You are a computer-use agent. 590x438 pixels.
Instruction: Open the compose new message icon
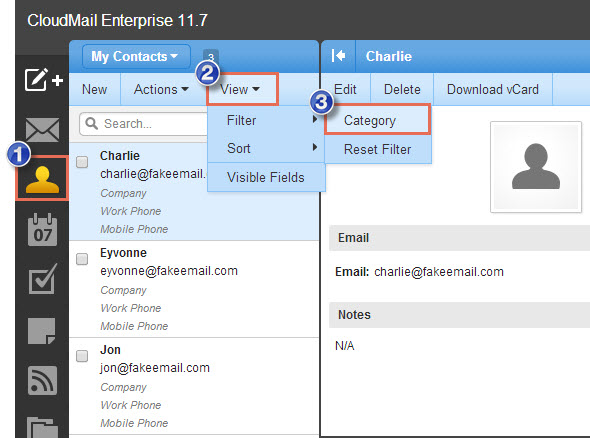tap(43, 80)
